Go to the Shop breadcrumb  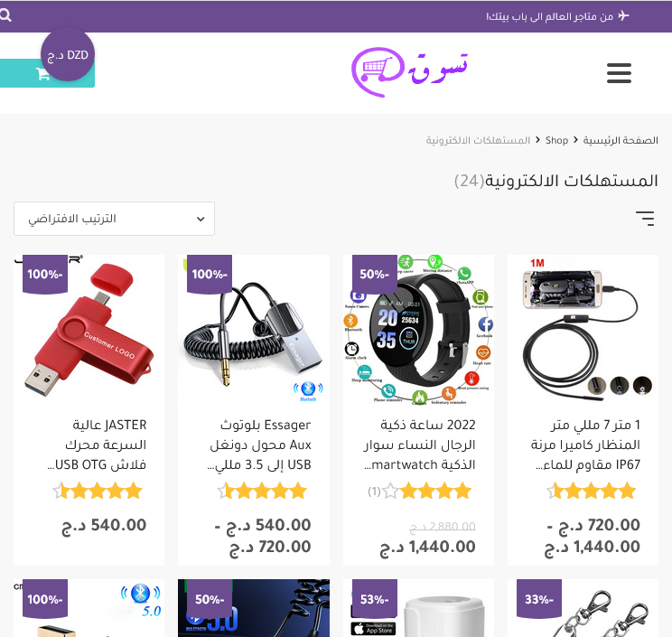click(x=556, y=140)
